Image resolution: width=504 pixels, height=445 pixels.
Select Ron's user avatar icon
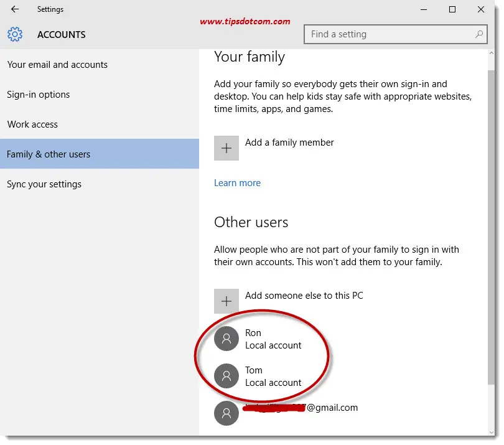pos(226,338)
